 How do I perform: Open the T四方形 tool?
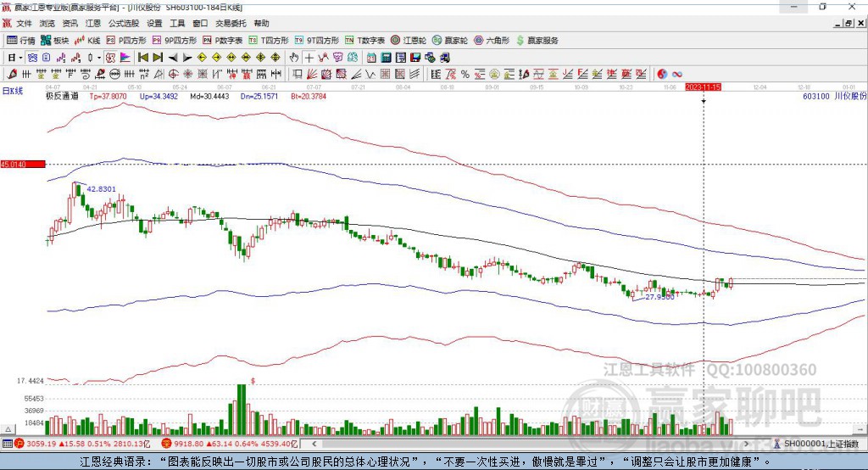[269, 41]
